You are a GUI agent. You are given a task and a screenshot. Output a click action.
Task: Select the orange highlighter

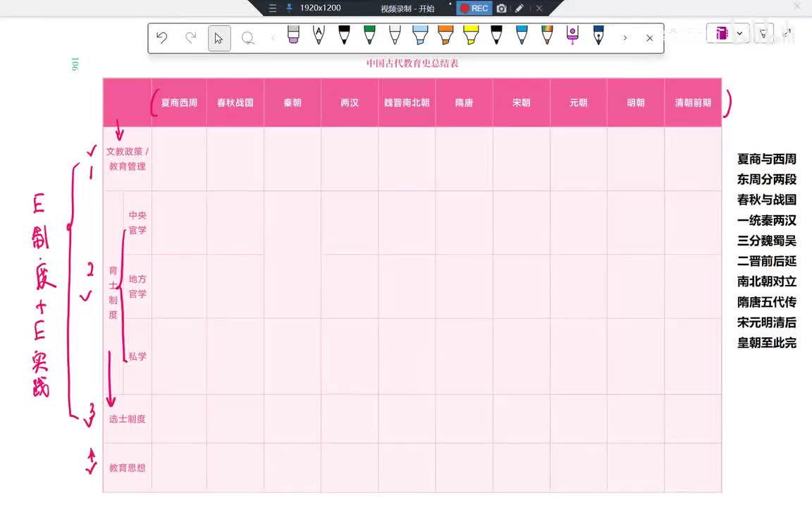445,35
